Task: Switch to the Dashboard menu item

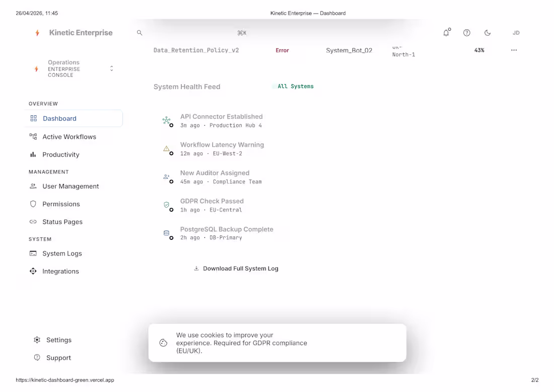Action: point(60,118)
